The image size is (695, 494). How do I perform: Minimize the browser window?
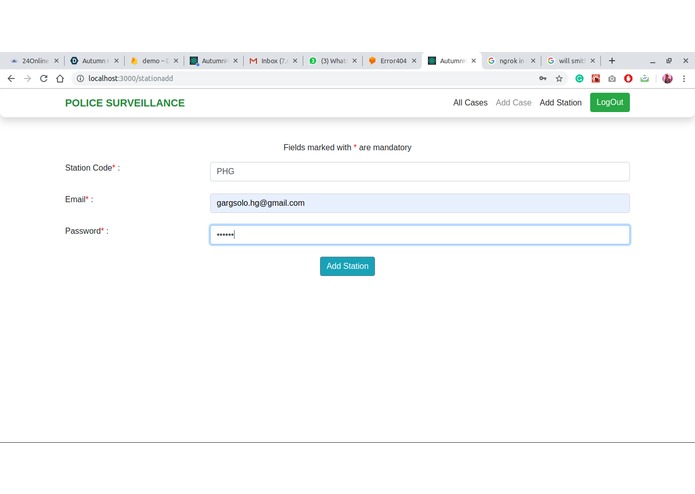pos(652,61)
